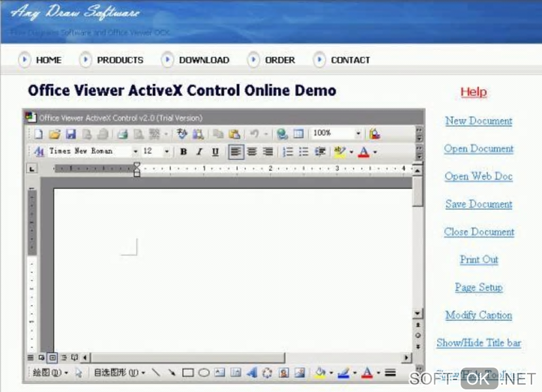Image resolution: width=542 pixels, height=392 pixels.
Task: Create a new blank document icon
Action: tap(38, 134)
